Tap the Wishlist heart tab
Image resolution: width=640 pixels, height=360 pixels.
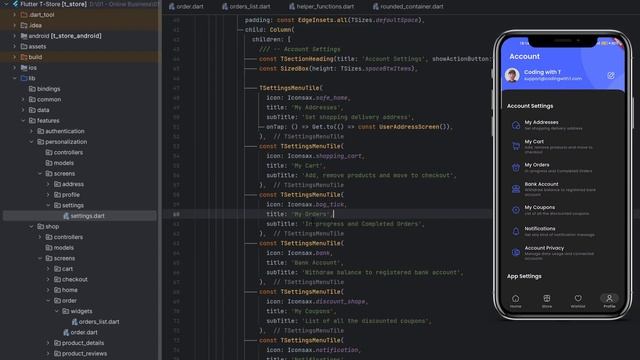(578, 301)
